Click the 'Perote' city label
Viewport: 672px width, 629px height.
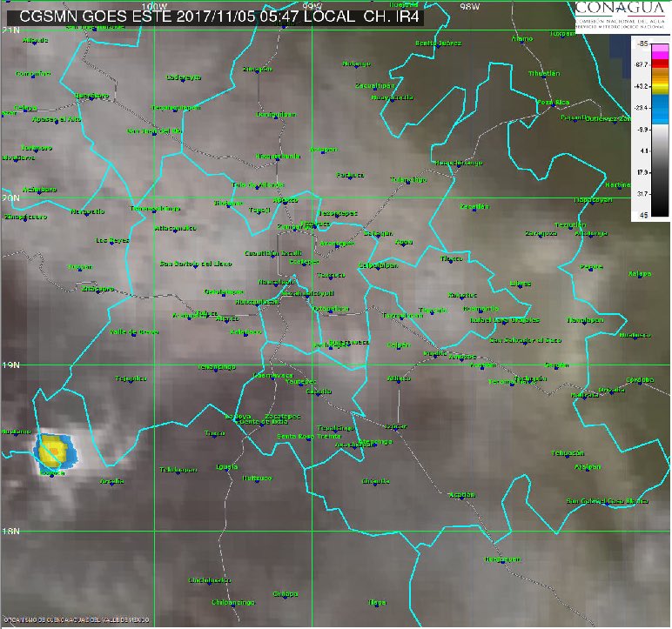591,267
